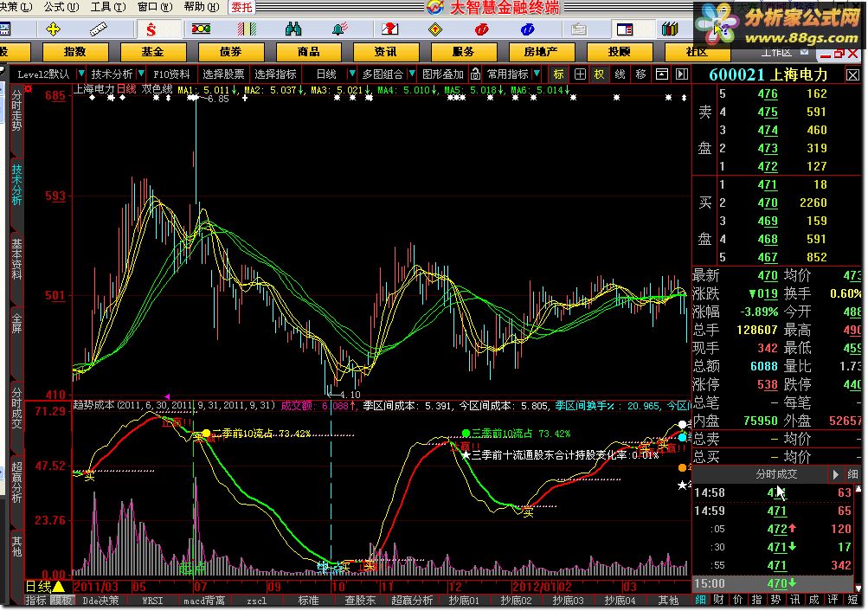The image size is (868, 611).
Task: Click the alarm bell alert icon
Action: pos(340,29)
